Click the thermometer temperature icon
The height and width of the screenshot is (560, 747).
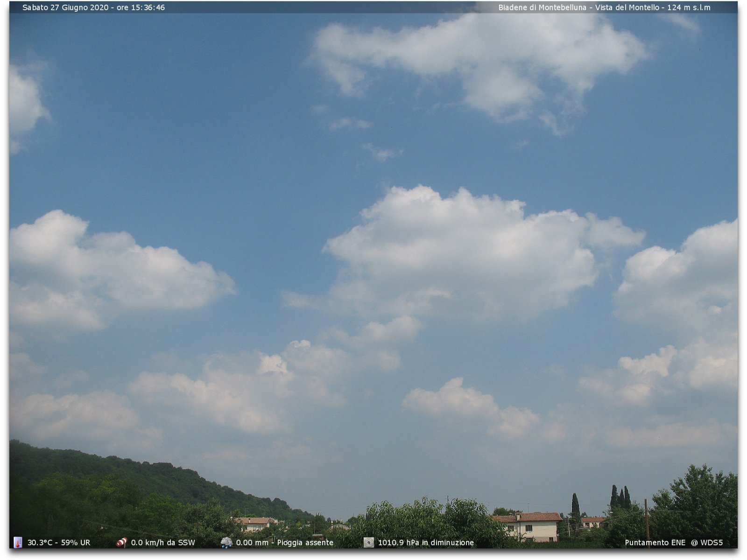pos(18,542)
